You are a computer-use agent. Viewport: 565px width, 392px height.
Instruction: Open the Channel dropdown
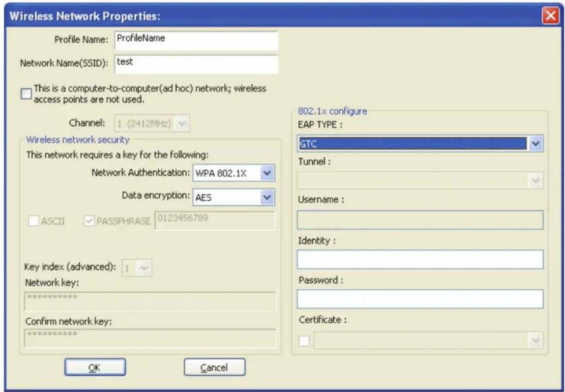click(x=152, y=123)
